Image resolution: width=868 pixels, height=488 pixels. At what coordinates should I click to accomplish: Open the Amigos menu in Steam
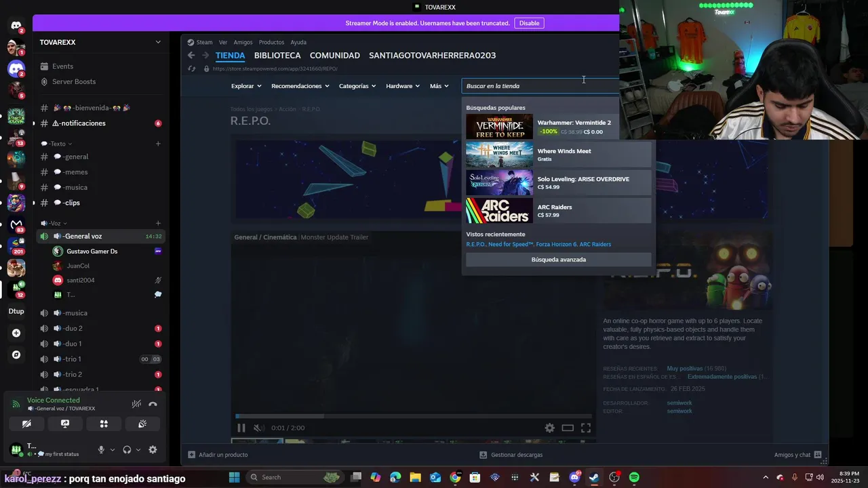[x=243, y=42]
